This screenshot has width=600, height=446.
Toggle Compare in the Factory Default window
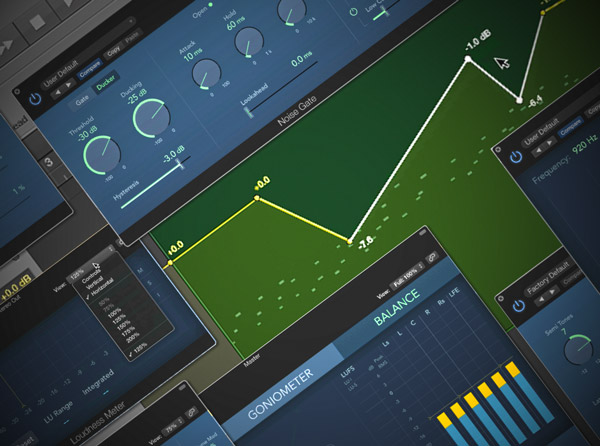coord(572,276)
